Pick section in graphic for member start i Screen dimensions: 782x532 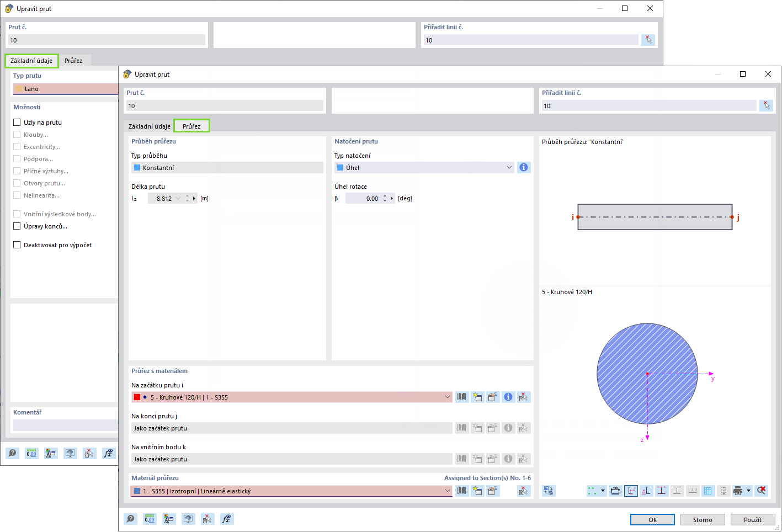click(524, 397)
